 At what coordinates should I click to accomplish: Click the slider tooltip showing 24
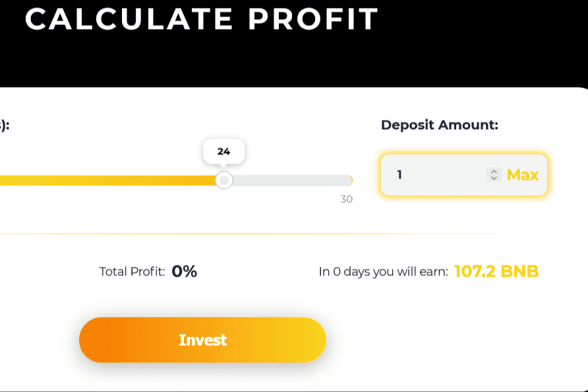click(x=223, y=152)
